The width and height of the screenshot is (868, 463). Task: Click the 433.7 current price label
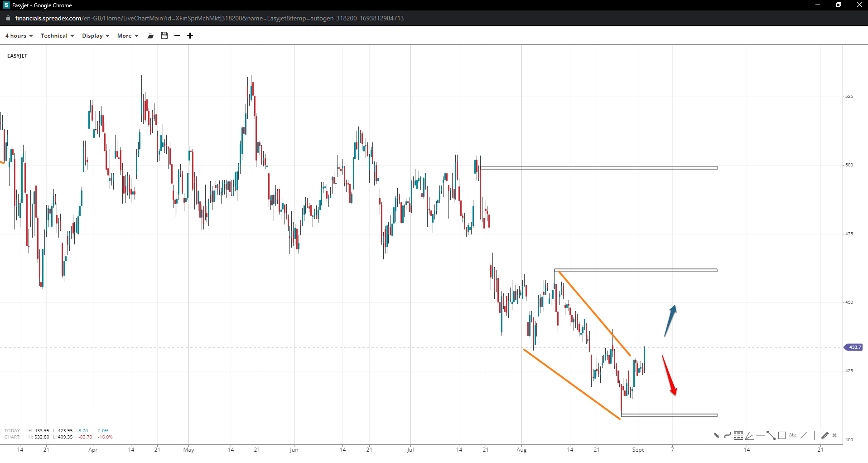pyautogui.click(x=854, y=347)
